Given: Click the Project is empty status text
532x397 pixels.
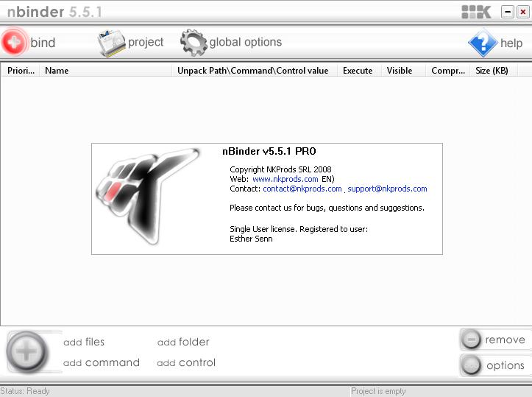Looking at the screenshot, I should coord(378,391).
